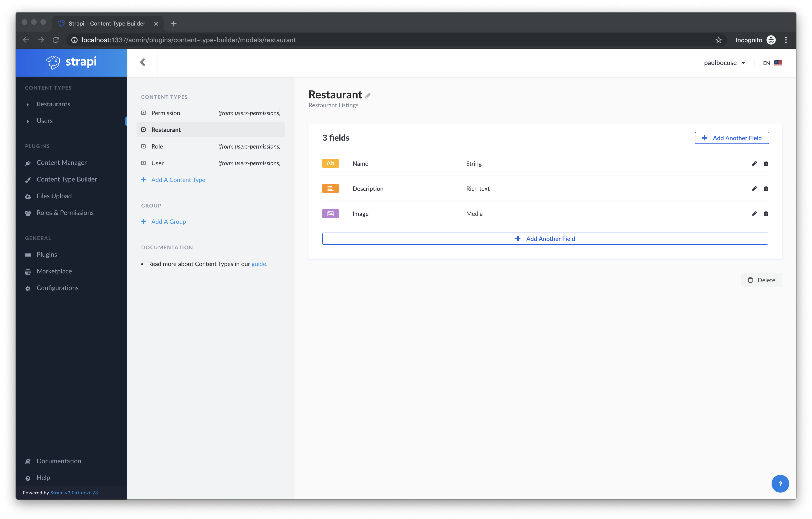Click the orange Ab String type badge

[x=330, y=163]
